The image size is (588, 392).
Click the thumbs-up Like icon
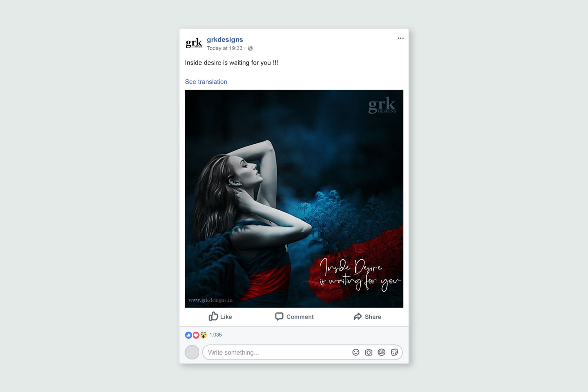pos(213,316)
